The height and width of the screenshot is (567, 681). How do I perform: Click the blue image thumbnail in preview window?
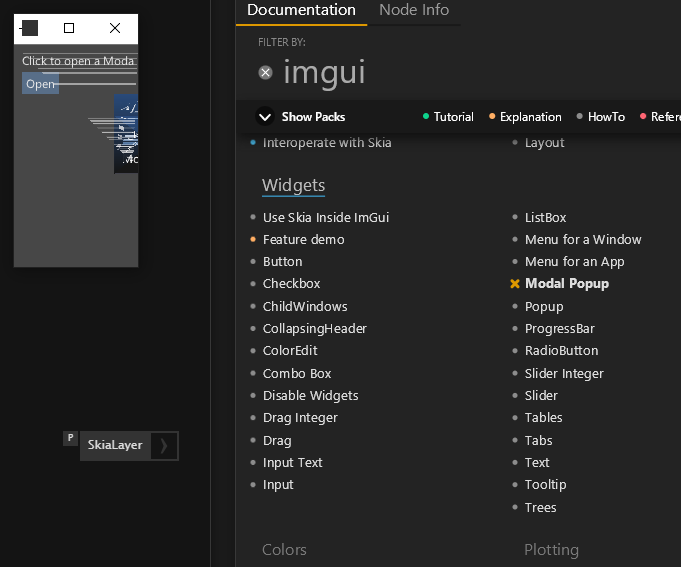[x=126, y=134]
